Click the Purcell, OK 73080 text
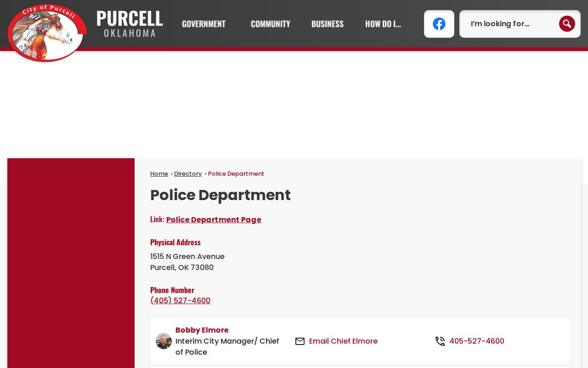This screenshot has height=368, width=588. (182, 268)
